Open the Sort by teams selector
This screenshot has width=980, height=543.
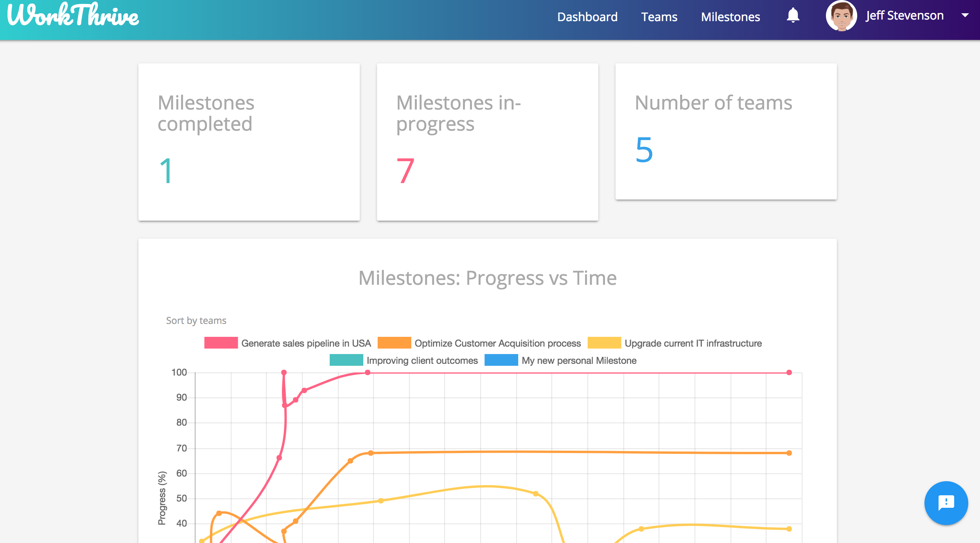196,320
